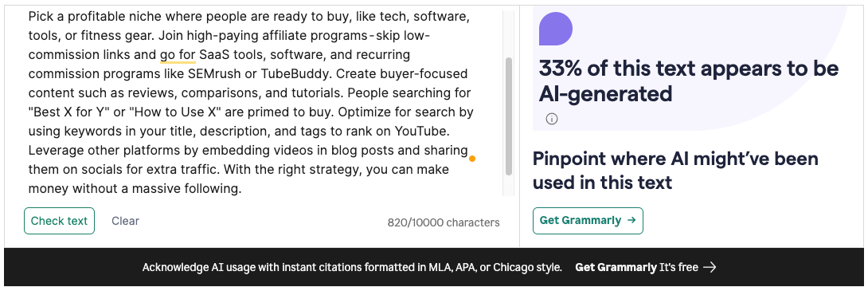Select the underlined "go for" suggestion
Viewport: 868px width, 291px height.
178,55
